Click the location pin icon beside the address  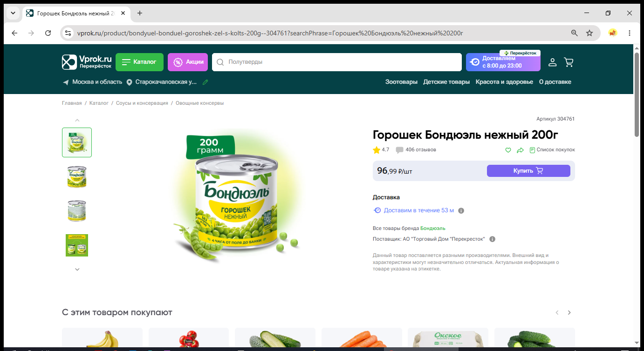click(129, 82)
